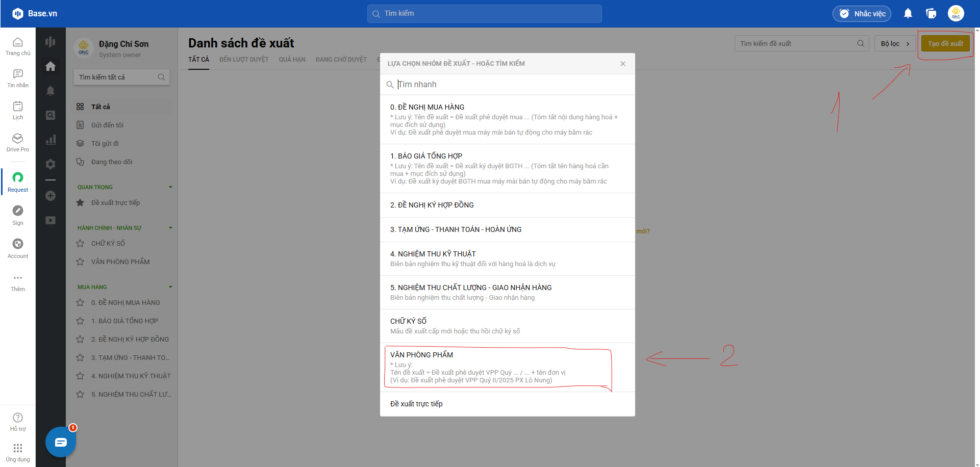Open Drive Pro from the sidebar

click(18, 142)
